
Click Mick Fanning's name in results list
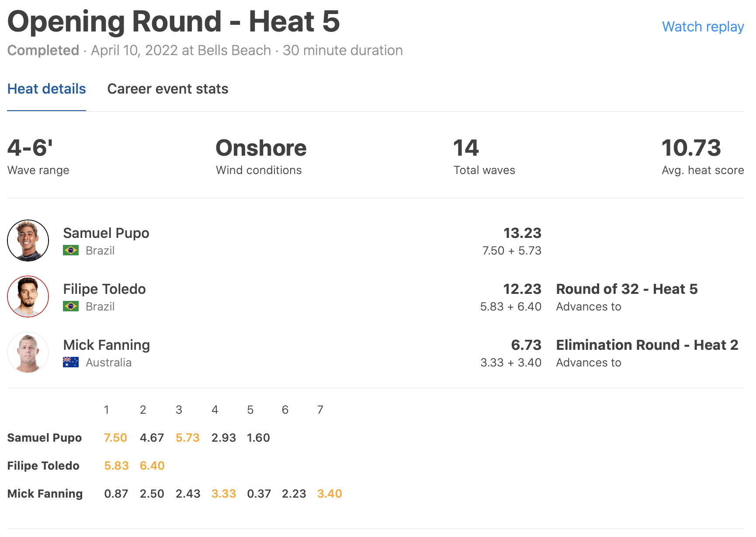pyautogui.click(x=107, y=345)
